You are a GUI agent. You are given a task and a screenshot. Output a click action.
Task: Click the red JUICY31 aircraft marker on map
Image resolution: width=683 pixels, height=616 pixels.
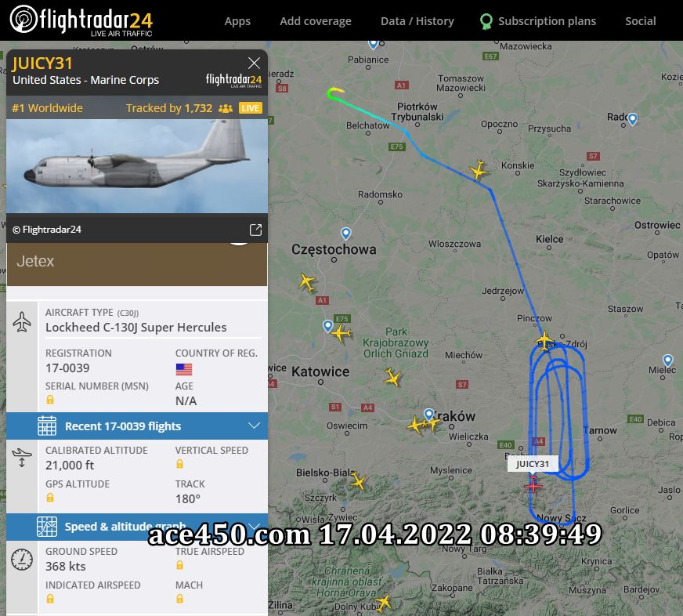click(533, 485)
